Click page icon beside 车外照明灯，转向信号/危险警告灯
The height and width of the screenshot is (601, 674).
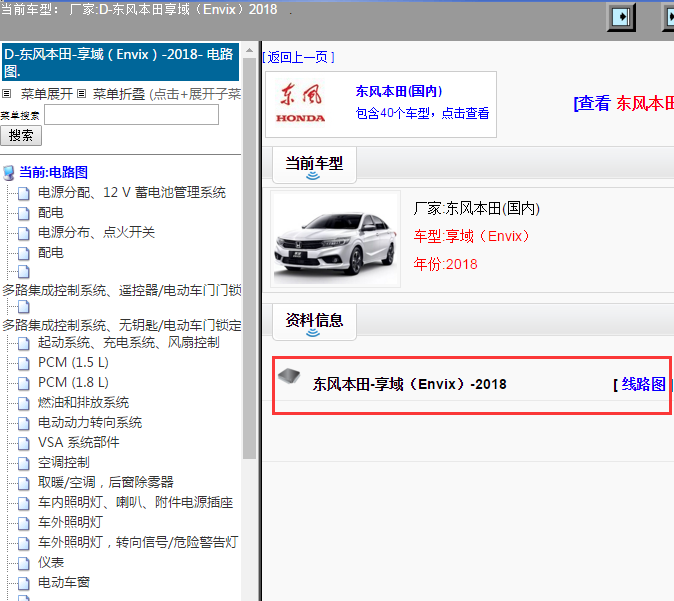(x=24, y=543)
